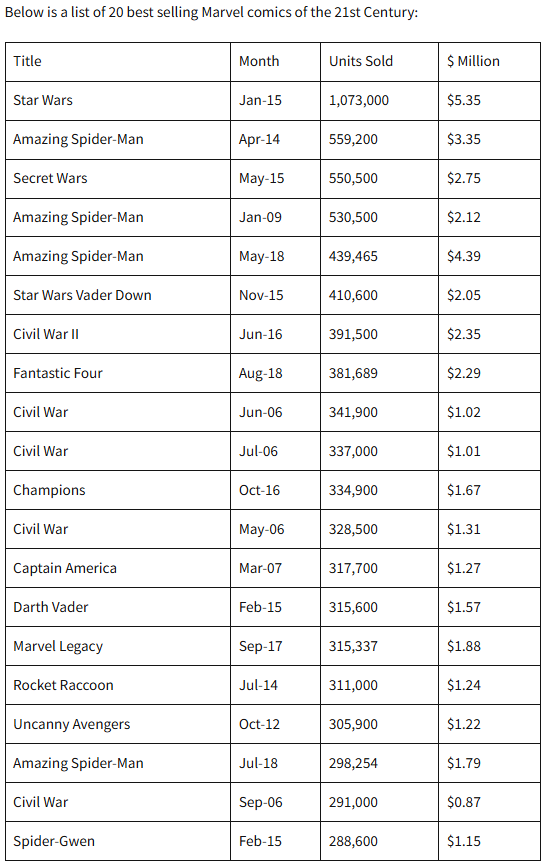Select the Darth Vader title cell

[118, 607]
